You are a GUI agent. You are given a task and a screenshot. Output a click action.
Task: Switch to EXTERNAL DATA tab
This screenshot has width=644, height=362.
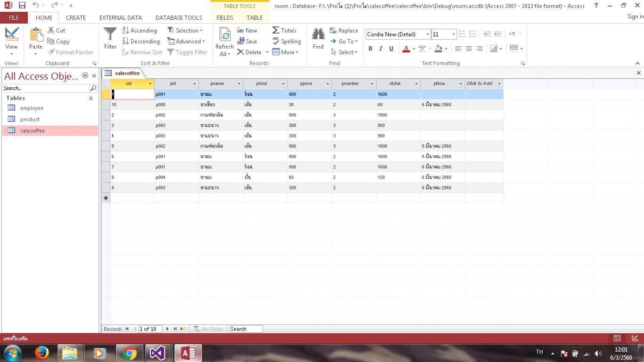tap(121, 17)
